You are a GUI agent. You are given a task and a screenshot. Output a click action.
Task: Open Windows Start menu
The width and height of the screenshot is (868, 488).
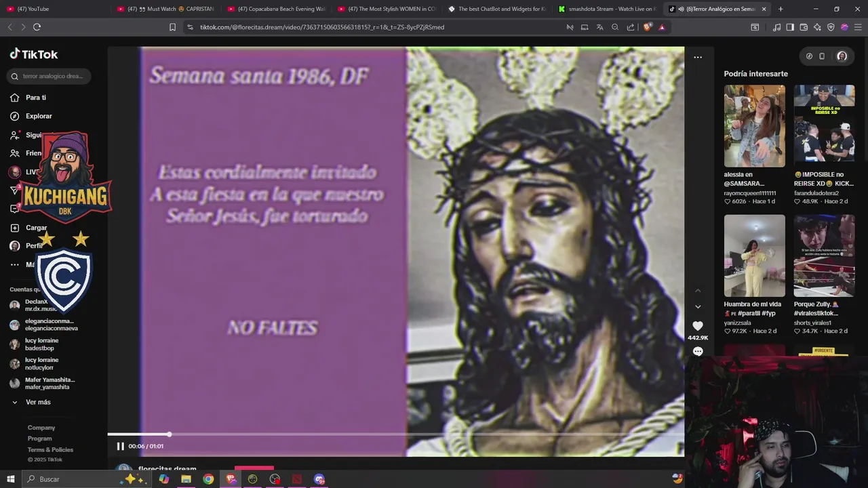[10, 479]
